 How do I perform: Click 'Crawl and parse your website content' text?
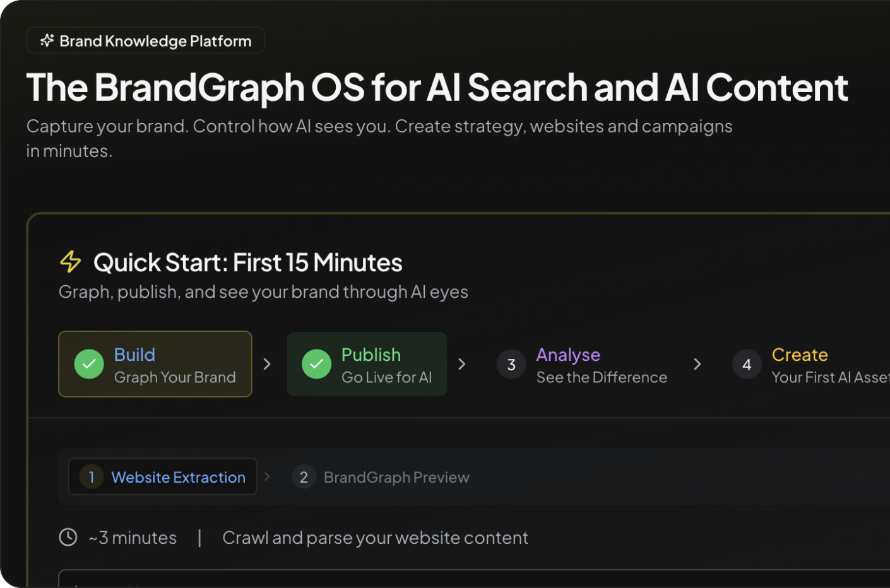(375, 538)
